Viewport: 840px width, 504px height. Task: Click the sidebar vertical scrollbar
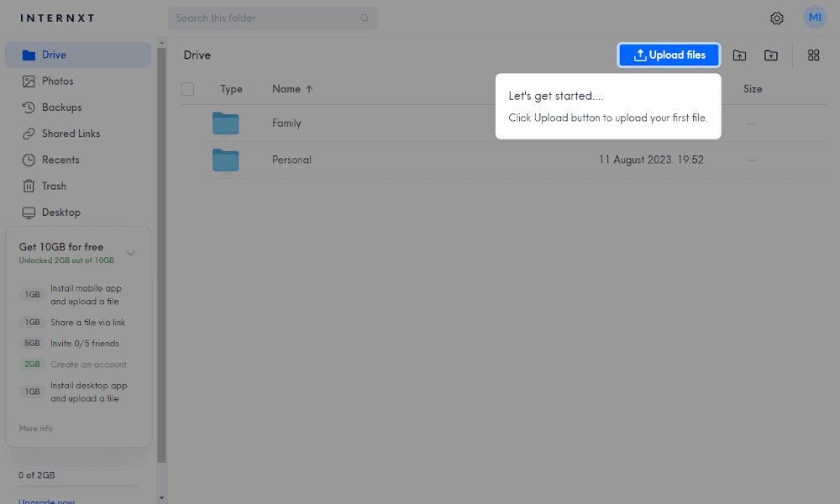pos(161,252)
